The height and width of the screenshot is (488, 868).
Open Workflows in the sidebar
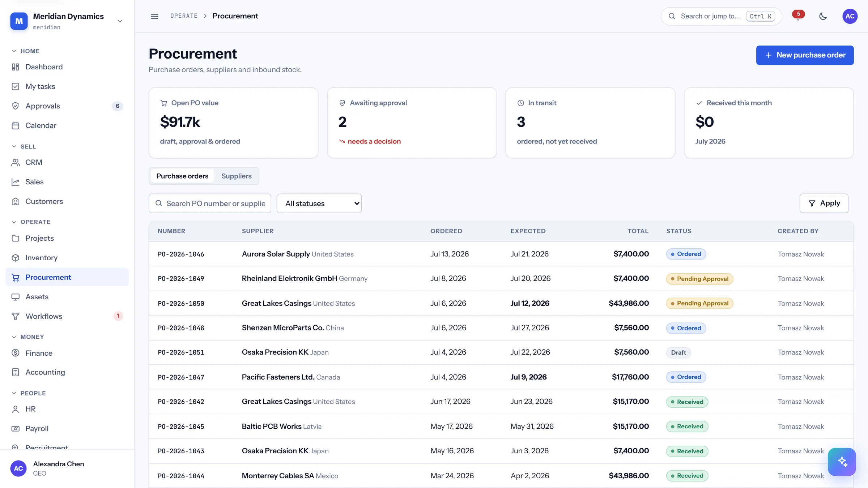tap(67, 316)
